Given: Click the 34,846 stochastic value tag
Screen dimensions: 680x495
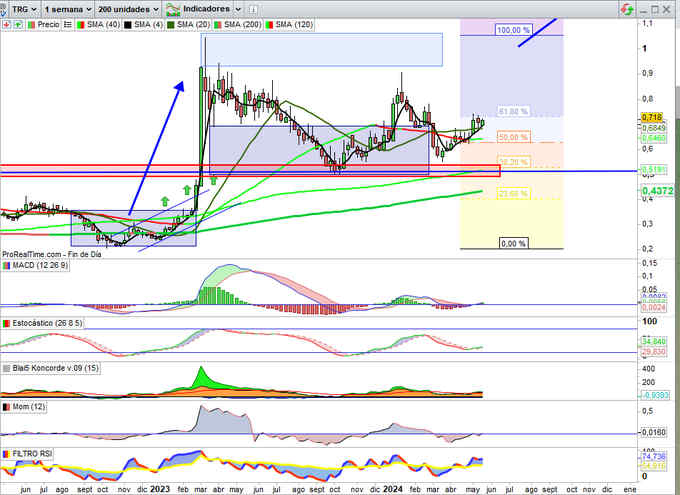Looking at the screenshot, I should point(654,342).
